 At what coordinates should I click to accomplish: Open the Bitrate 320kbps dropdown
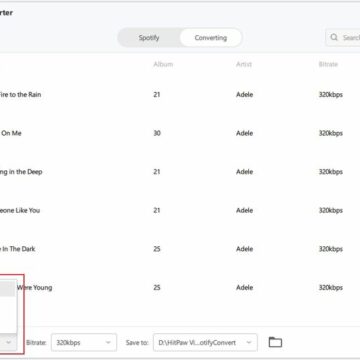point(84,342)
